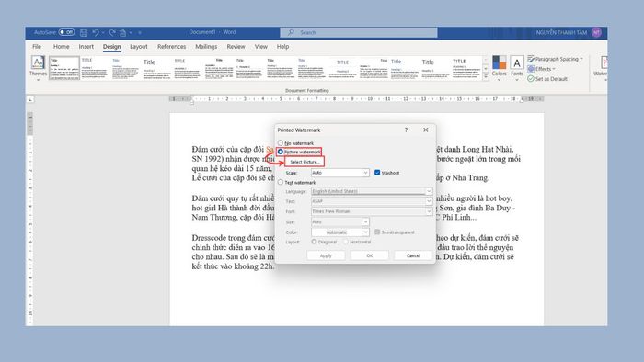Image resolution: width=644 pixels, height=362 pixels.
Task: Click the vertical ruler on the left
Action: pos(30,220)
